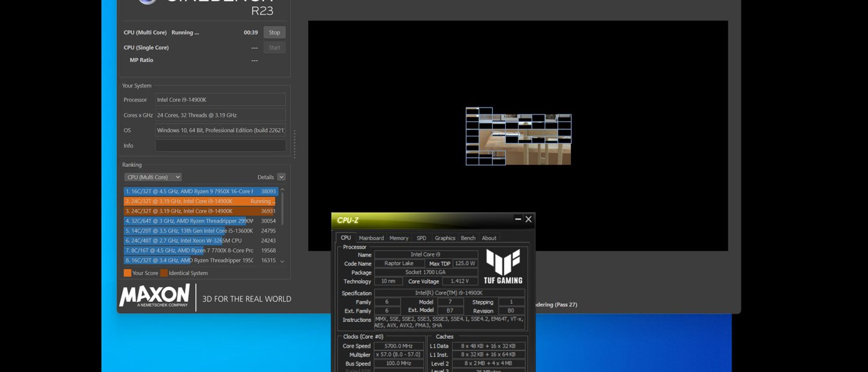Click the Revision value B0
Screen dimensions: 868x372
(x=511, y=311)
